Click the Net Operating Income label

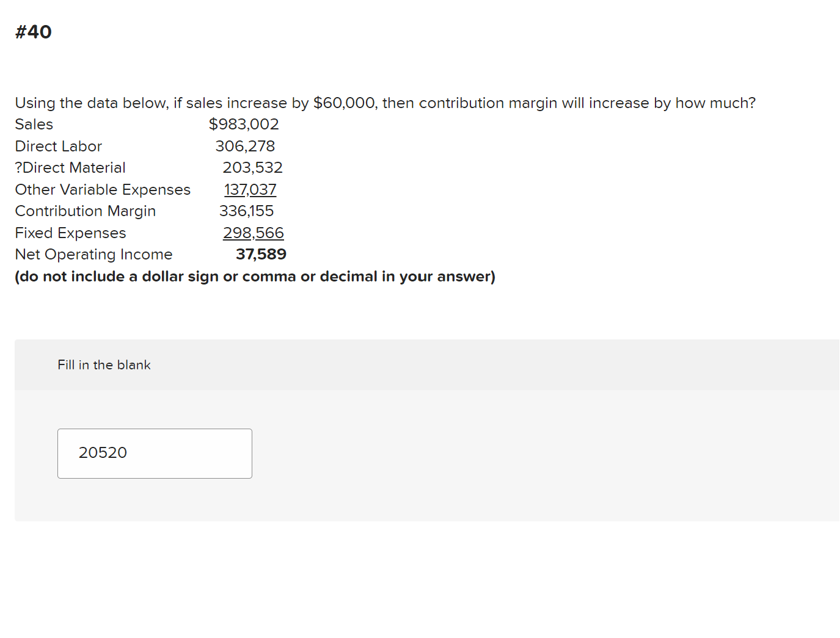pos(93,254)
